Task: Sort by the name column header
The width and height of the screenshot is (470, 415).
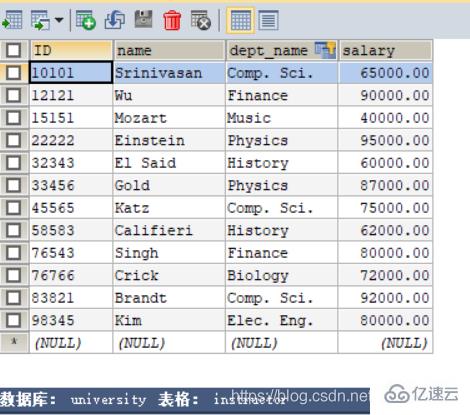Action: (169, 50)
